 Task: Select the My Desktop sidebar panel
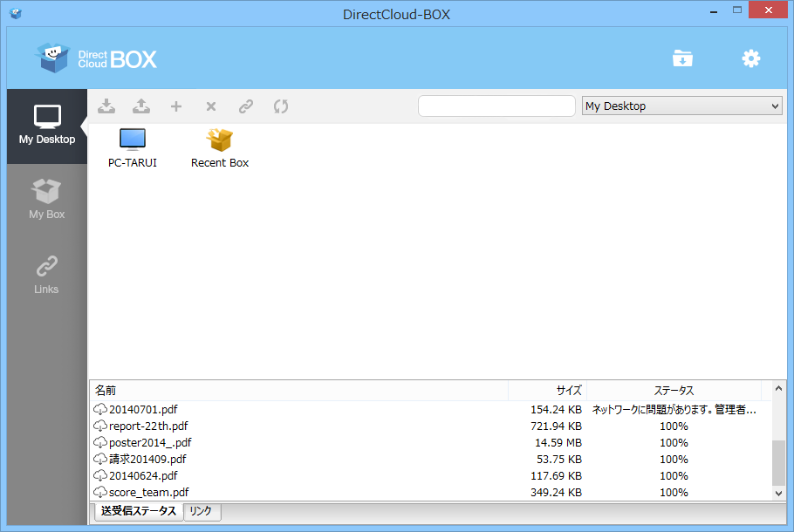point(46,126)
